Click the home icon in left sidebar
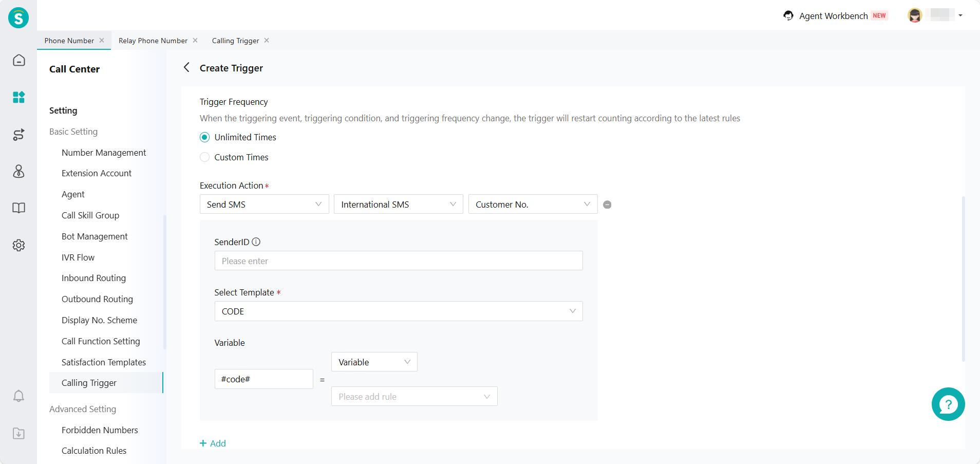This screenshot has width=980, height=464. pyautogui.click(x=18, y=60)
